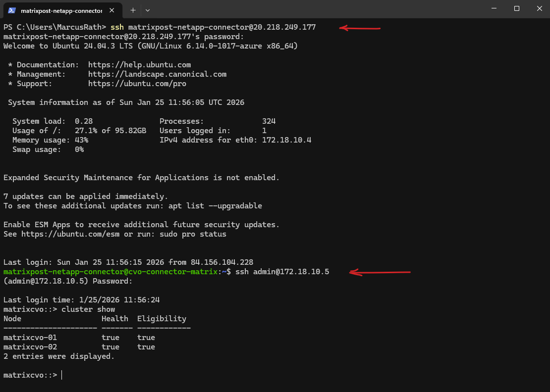Image resolution: width=550 pixels, height=392 pixels.
Task: Click the PowerShell icon on the terminal tab
Action: [x=12, y=10]
